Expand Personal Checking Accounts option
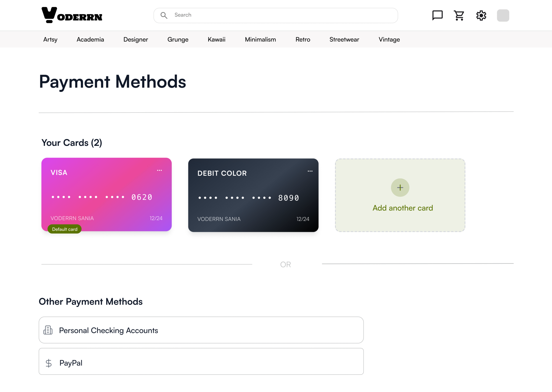 [201, 330]
